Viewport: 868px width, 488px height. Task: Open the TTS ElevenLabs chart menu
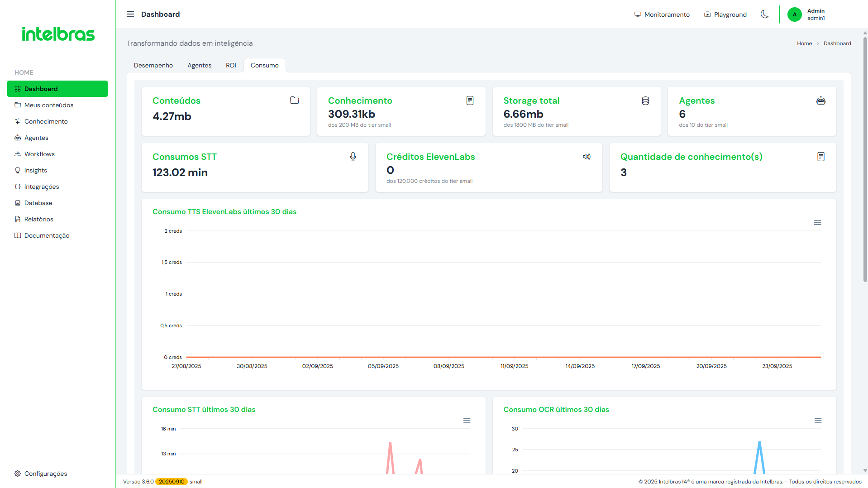tap(817, 223)
